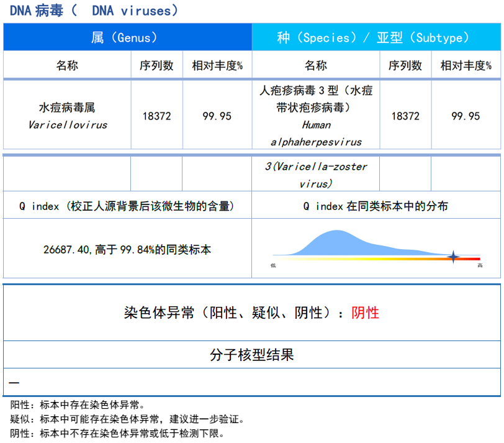The image size is (504, 443).
Task: Click the Q index 在同类标本中的分布 header
Action: click(376, 206)
